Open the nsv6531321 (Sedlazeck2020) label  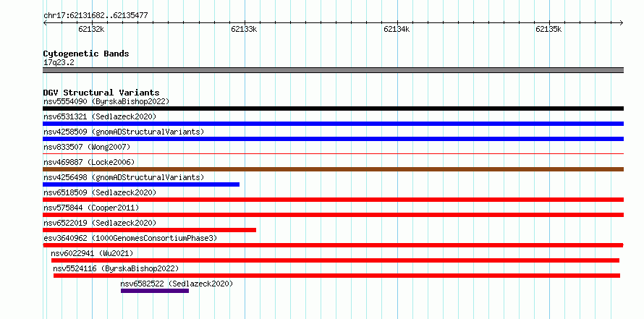(x=100, y=116)
